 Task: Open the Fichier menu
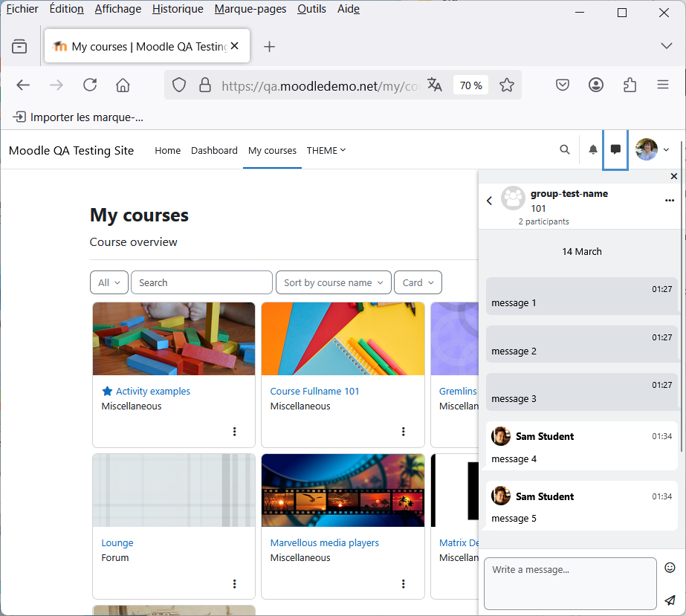tap(22, 9)
